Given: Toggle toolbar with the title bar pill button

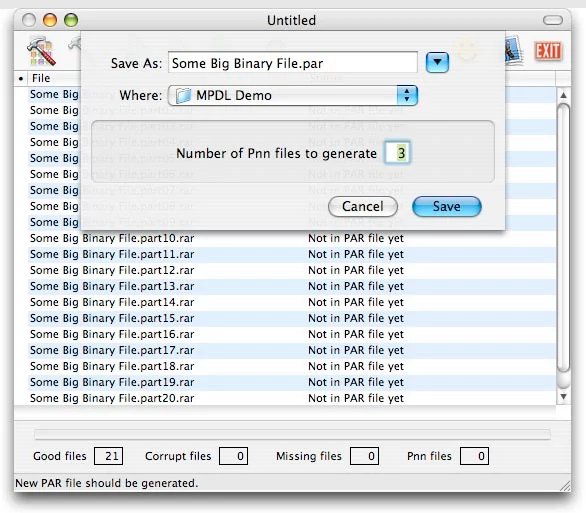Looking at the screenshot, I should (552, 20).
